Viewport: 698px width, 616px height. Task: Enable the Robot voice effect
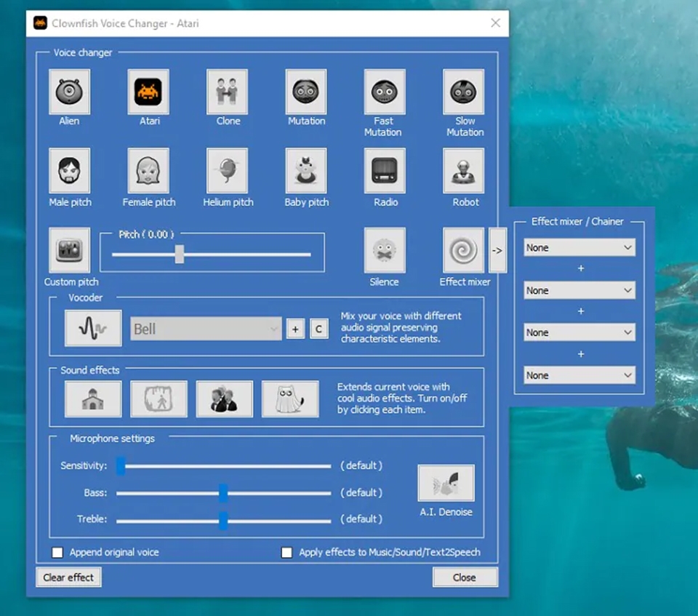[x=464, y=171]
